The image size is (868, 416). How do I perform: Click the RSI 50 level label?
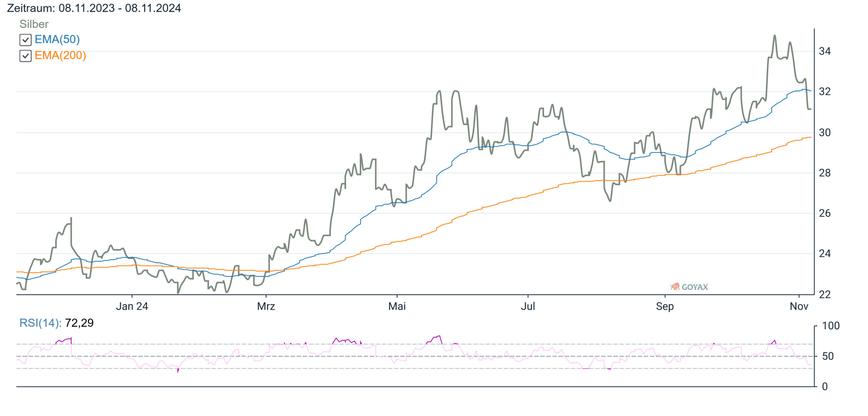828,356
